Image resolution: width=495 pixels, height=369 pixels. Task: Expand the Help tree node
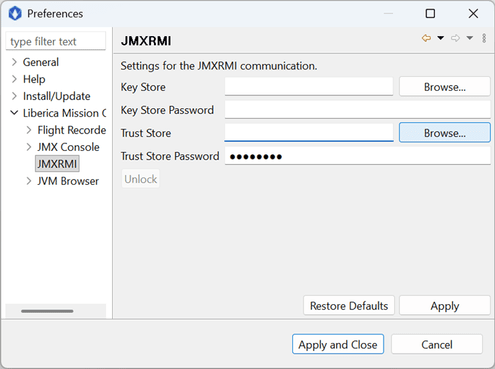pyautogui.click(x=14, y=79)
